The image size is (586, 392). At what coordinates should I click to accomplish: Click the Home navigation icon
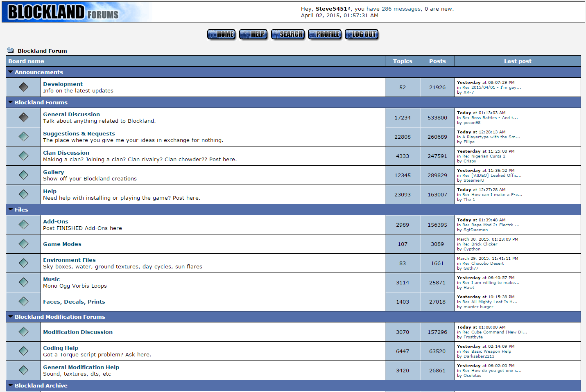[x=221, y=34]
